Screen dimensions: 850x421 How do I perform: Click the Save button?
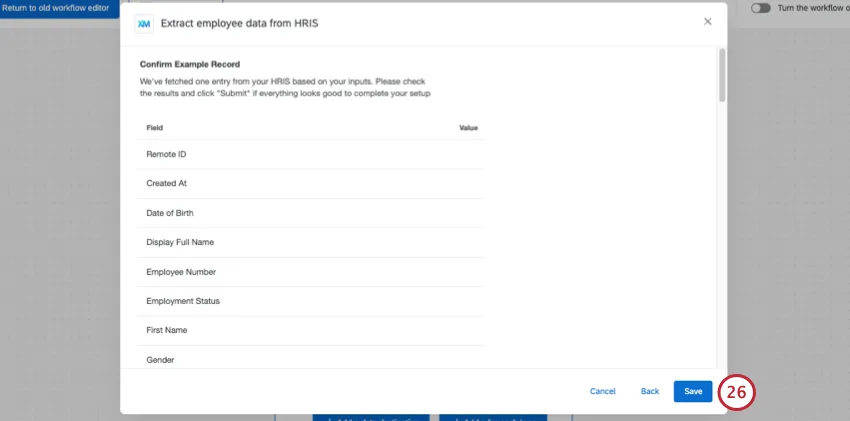693,391
